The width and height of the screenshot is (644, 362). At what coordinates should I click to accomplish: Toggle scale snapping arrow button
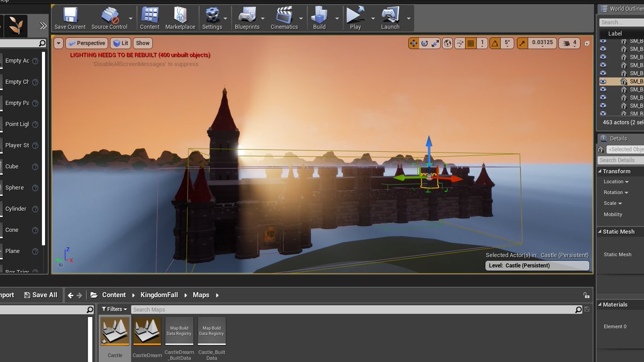522,43
